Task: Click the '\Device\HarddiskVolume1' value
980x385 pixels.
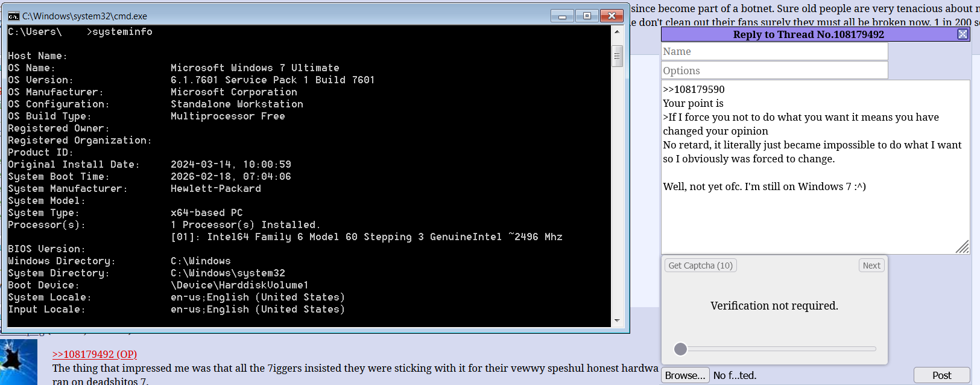Action: click(239, 285)
